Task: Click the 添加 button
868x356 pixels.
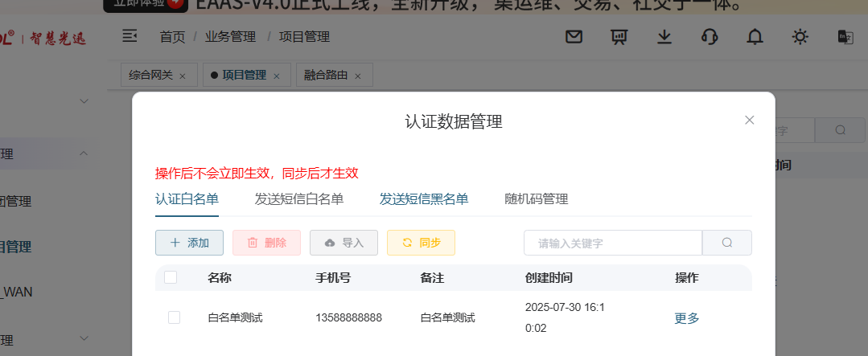Action: [189, 243]
